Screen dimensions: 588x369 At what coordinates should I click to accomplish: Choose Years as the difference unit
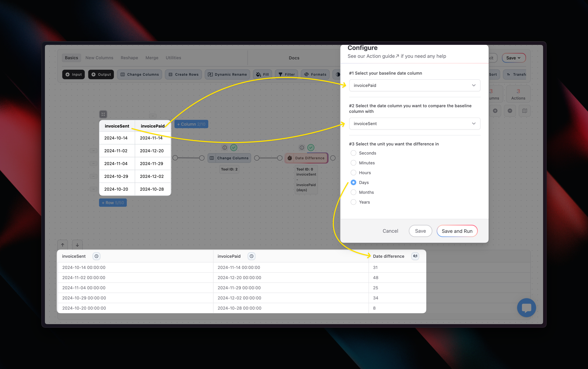(x=353, y=202)
